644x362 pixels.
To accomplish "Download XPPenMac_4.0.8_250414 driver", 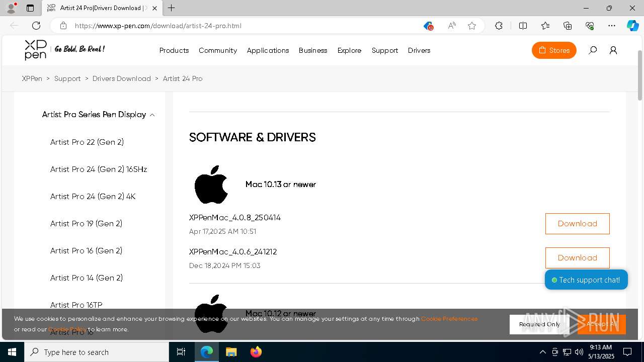I will (x=578, y=224).
